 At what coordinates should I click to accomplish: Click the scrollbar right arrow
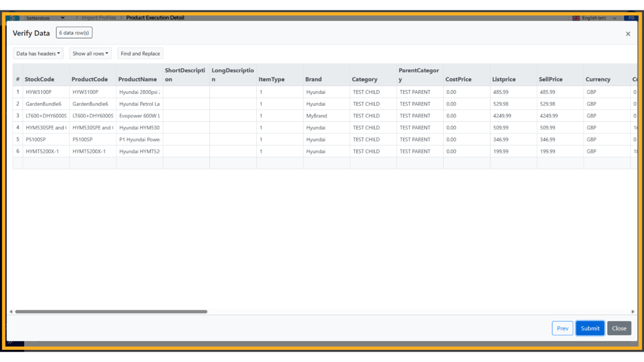coord(633,312)
